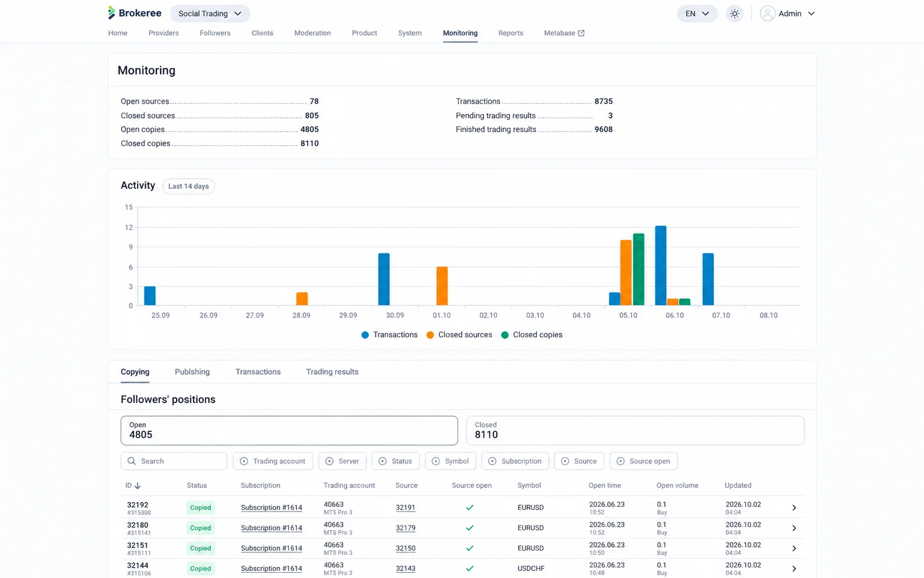Open the EN language dropdown

coord(697,13)
